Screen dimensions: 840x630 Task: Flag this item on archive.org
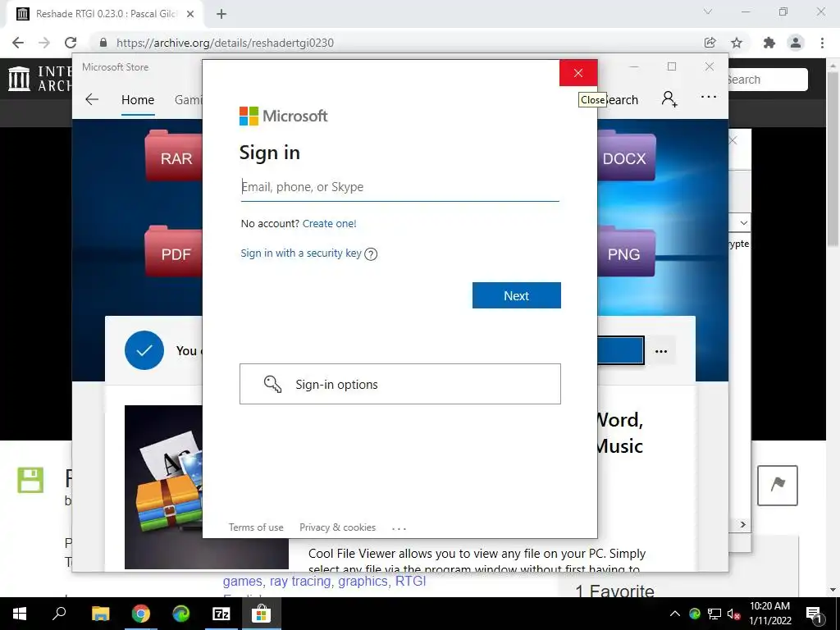click(x=778, y=486)
